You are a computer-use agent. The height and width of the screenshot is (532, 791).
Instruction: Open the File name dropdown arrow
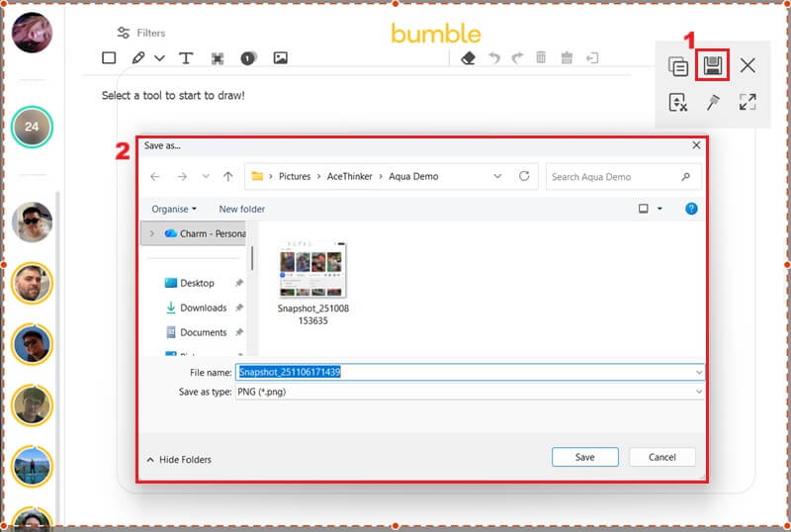click(699, 373)
